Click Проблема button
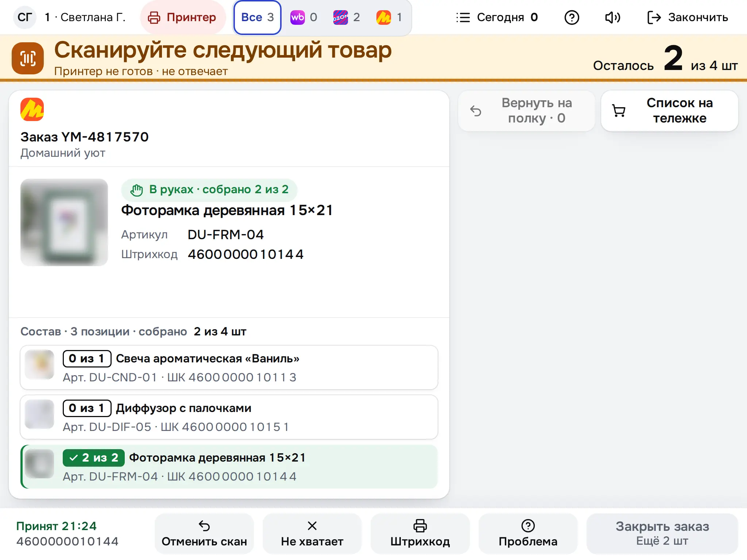The width and height of the screenshot is (747, 560). pos(528,534)
